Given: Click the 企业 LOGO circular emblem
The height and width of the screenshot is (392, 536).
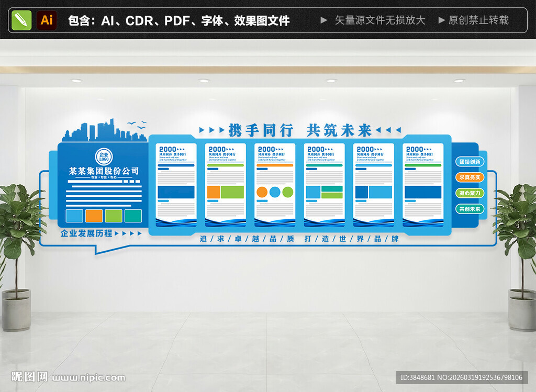Looking at the screenshot, I should click(x=104, y=156).
